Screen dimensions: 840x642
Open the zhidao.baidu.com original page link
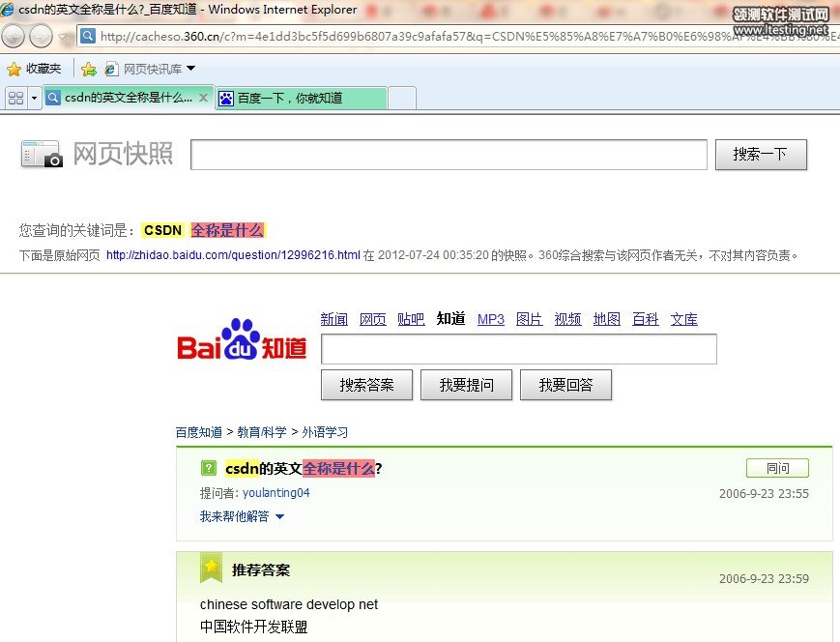click(x=233, y=256)
